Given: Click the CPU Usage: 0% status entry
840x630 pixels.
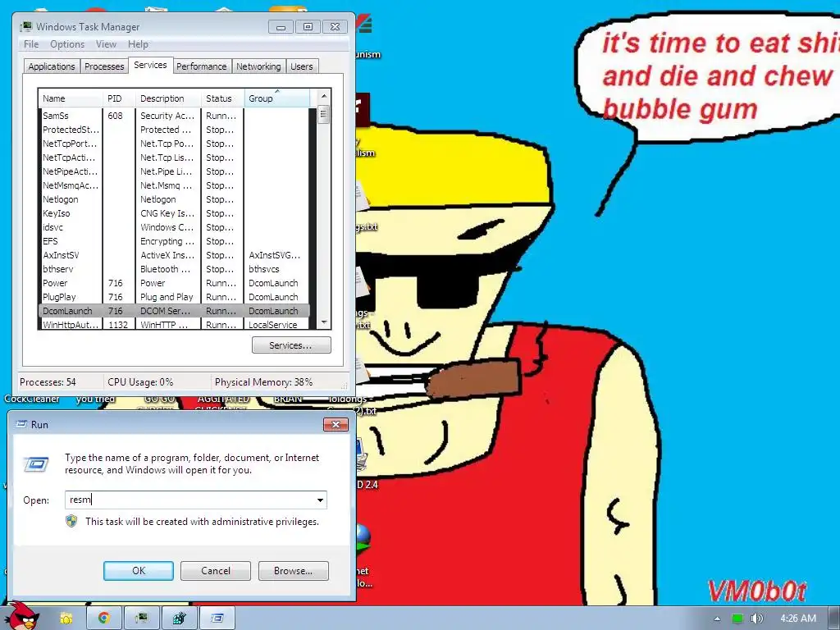Looking at the screenshot, I should (140, 382).
